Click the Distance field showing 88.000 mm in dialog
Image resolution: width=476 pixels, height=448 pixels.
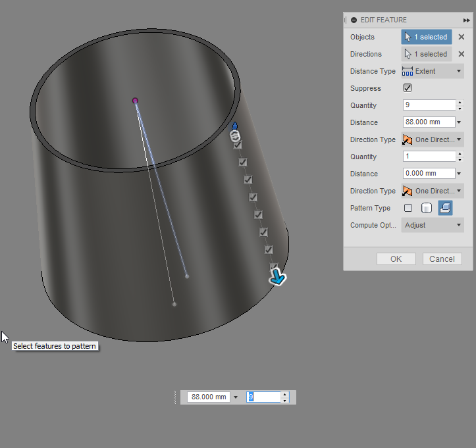coord(429,122)
